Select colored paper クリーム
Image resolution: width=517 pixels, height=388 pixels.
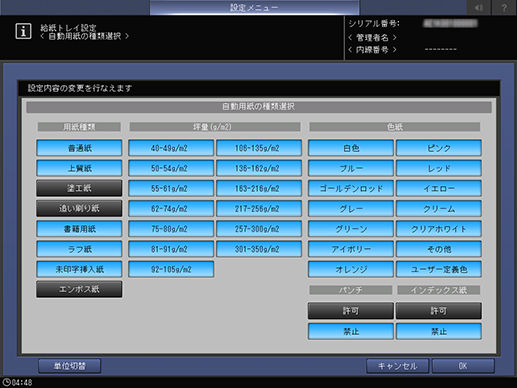tap(439, 208)
